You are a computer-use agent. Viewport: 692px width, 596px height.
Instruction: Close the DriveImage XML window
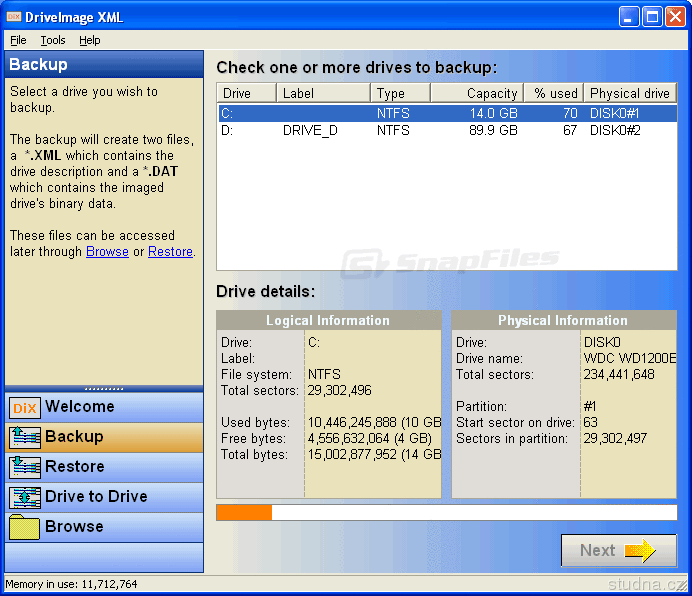tap(675, 17)
